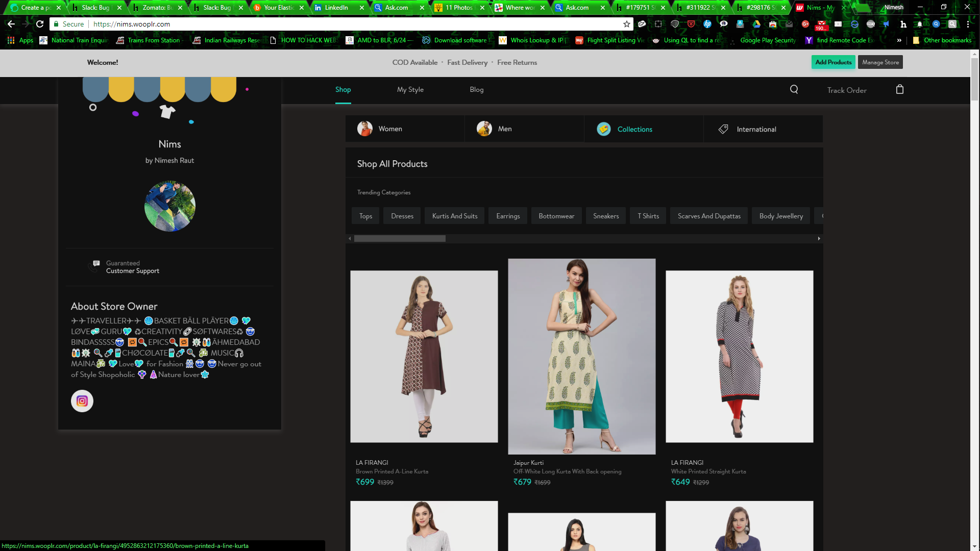
Task: Expand Chrome's three-dot menu
Action: pos(968,24)
